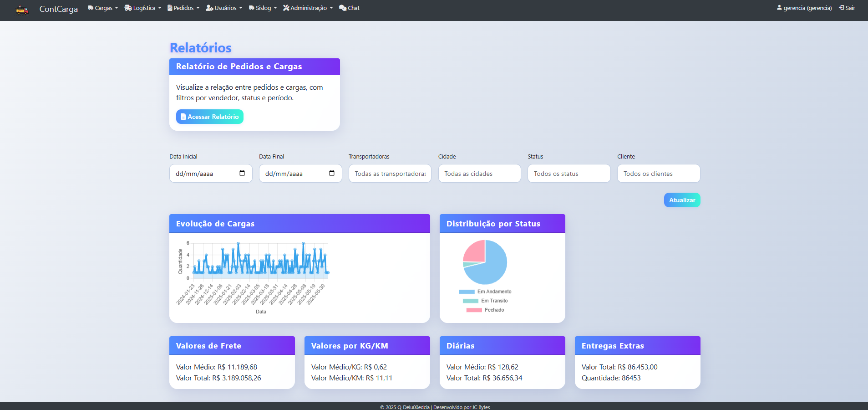The height and width of the screenshot is (410, 868).
Task: Click the pink Fechado slice in pie chart
Action: point(475,251)
